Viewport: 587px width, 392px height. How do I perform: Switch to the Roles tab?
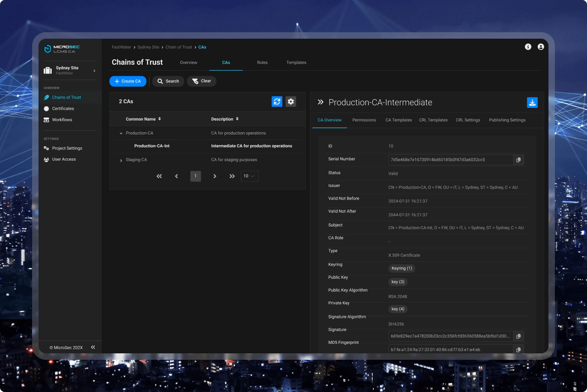click(262, 63)
